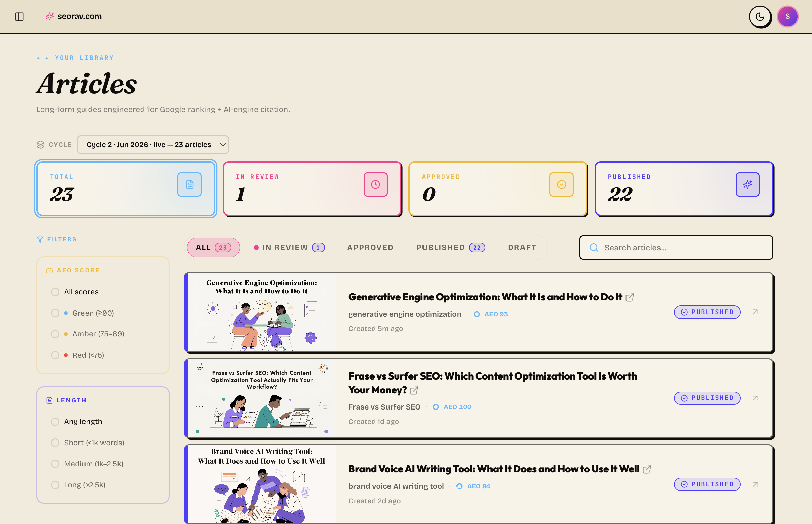The height and width of the screenshot is (524, 812).
Task: Click the layers icon next to Cycle
Action: (40, 144)
